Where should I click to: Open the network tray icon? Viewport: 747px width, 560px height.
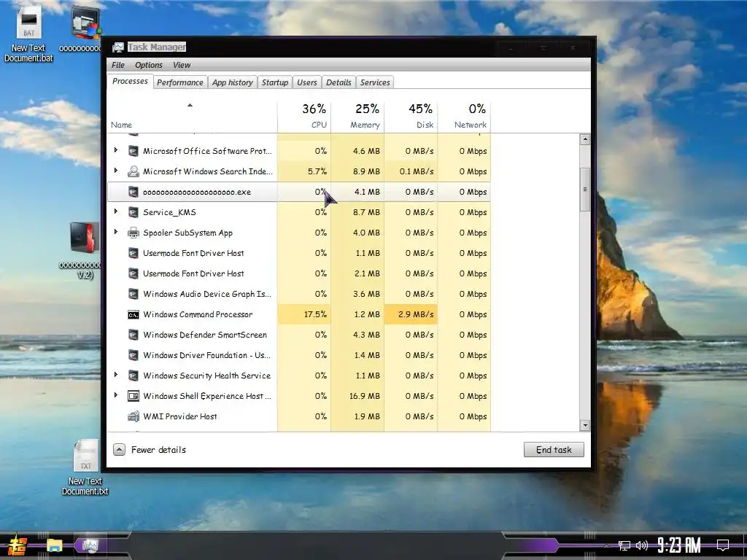[x=624, y=545]
